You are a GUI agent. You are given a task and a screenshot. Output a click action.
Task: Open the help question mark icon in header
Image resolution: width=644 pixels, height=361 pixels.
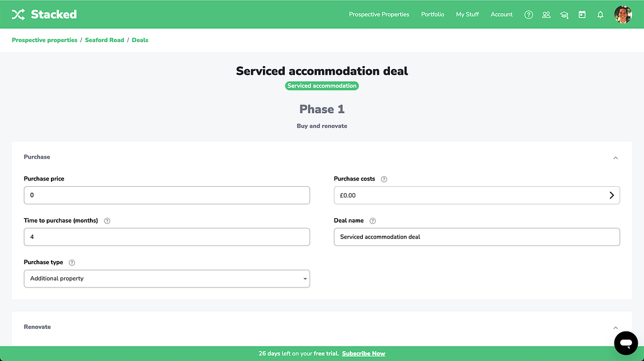pos(528,14)
